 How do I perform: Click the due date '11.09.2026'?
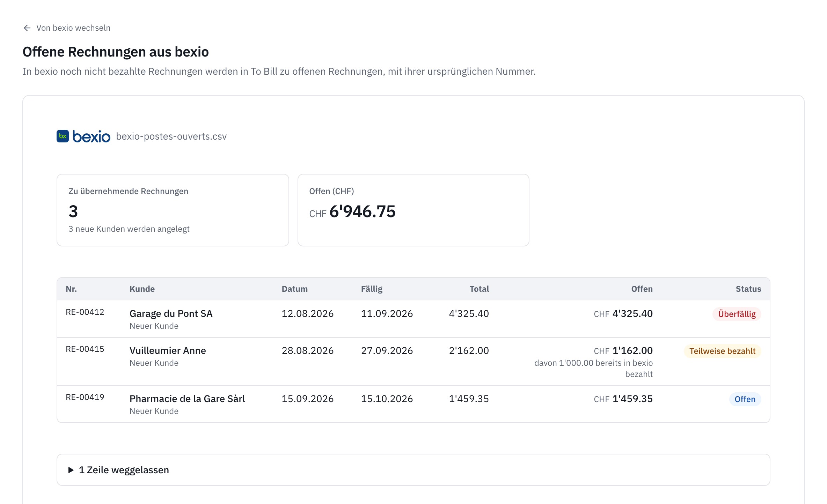click(387, 313)
